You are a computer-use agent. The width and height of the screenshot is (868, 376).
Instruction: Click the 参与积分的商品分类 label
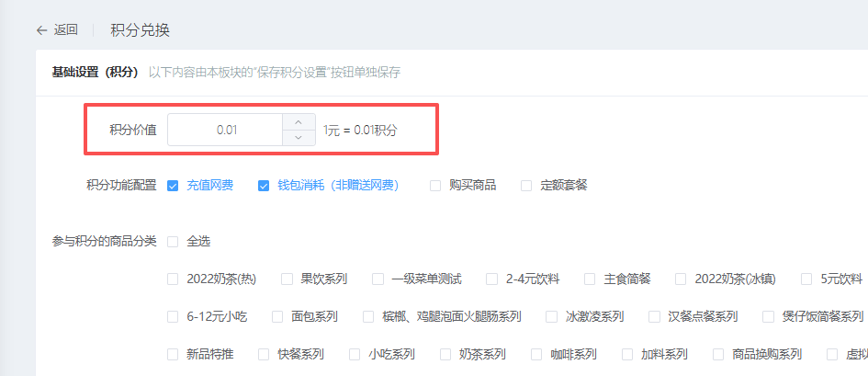pyautogui.click(x=105, y=242)
